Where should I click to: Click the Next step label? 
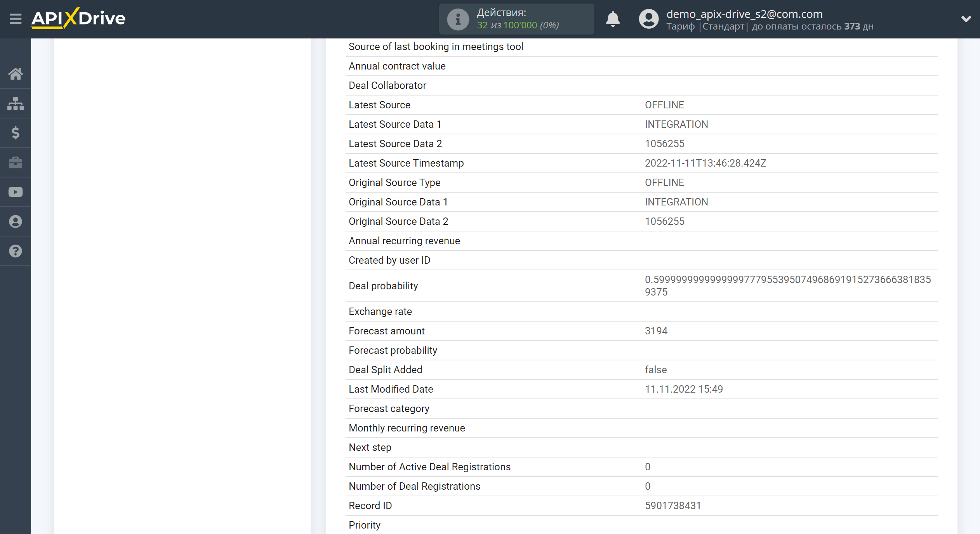370,447
